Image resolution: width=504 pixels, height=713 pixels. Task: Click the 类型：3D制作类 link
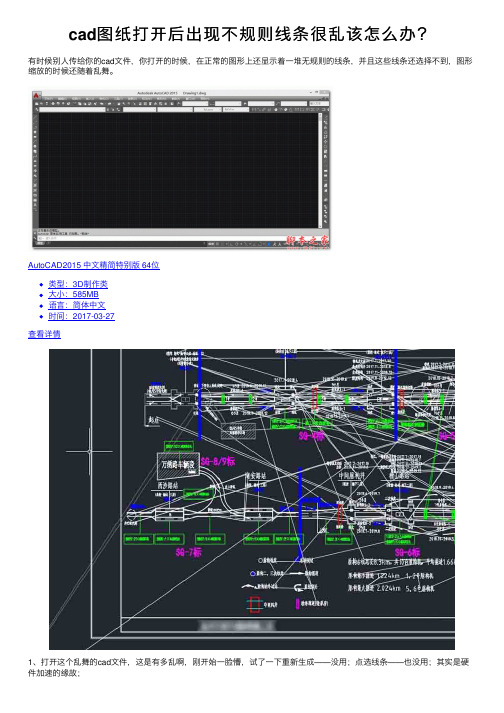pyautogui.click(x=78, y=284)
